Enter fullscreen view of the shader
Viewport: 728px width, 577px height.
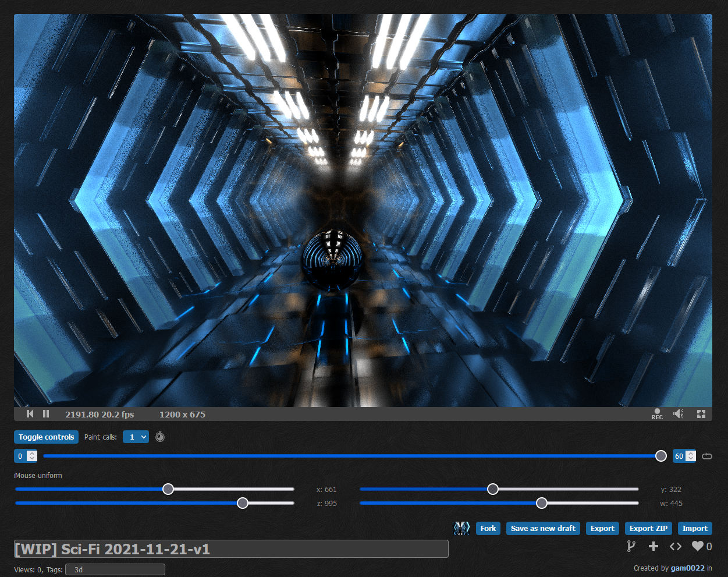click(x=701, y=414)
